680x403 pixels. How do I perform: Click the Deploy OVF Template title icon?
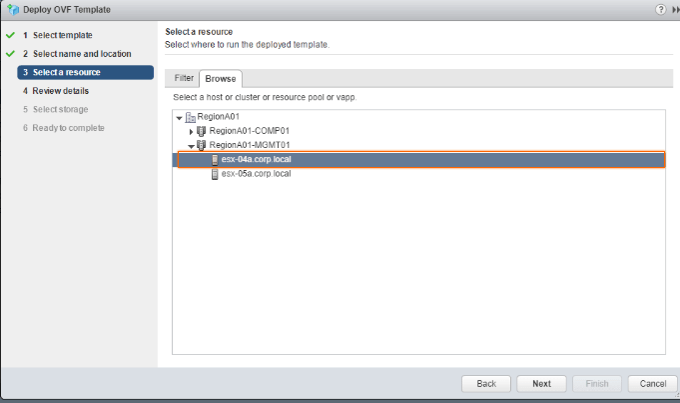(13, 10)
